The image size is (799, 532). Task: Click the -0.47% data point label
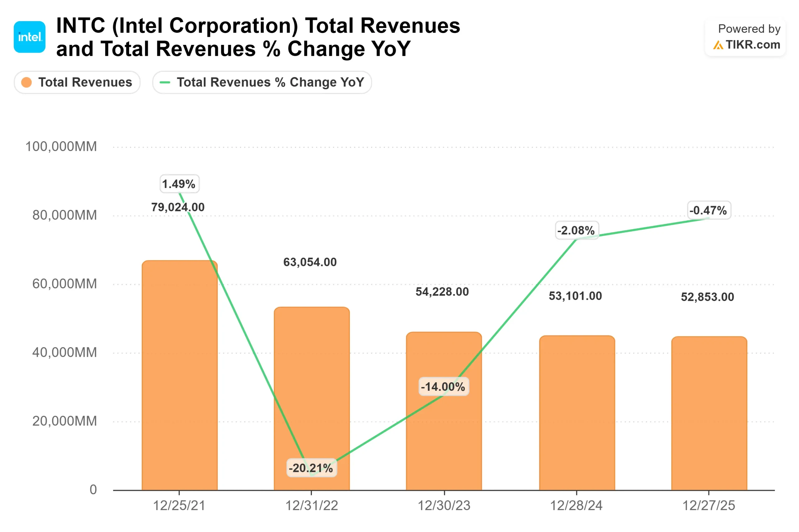tap(709, 210)
